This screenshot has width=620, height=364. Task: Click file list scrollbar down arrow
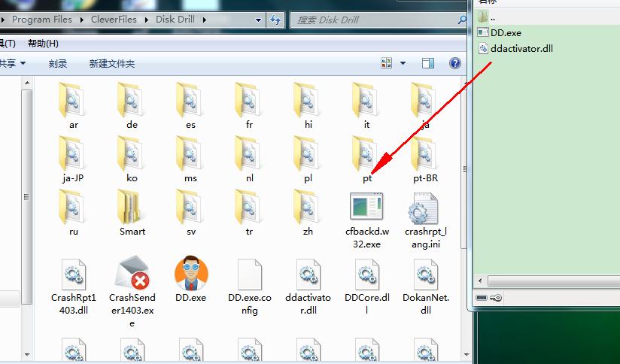point(466,354)
